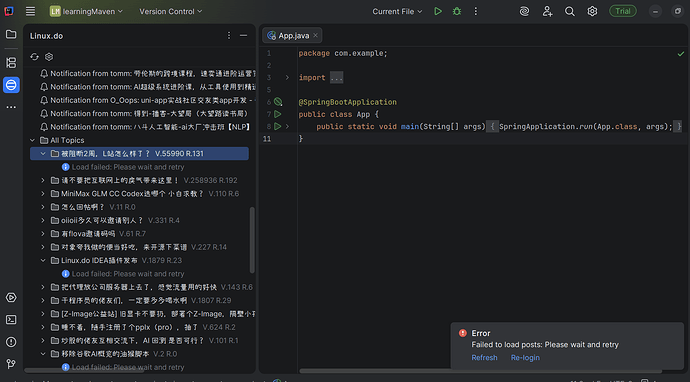The width and height of the screenshot is (690, 382).
Task: Open the Problems tool window
Action: pos(11,342)
